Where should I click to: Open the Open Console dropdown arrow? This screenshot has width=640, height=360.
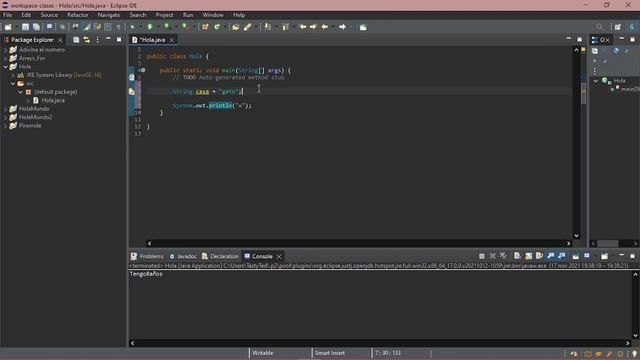tap(613, 256)
